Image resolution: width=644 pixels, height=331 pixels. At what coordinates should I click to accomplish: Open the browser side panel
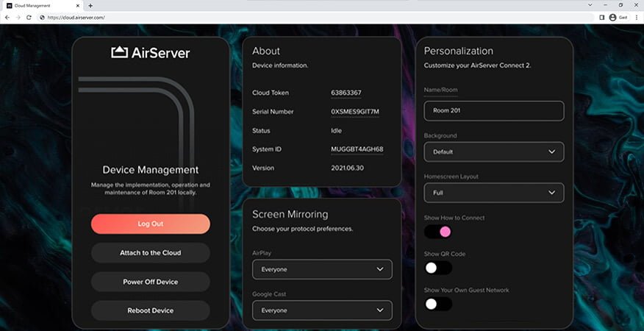point(601,18)
